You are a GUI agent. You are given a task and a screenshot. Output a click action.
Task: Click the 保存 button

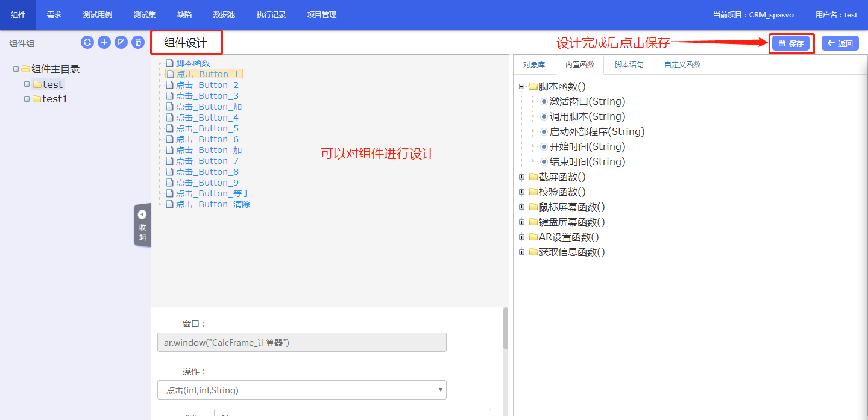click(x=791, y=43)
